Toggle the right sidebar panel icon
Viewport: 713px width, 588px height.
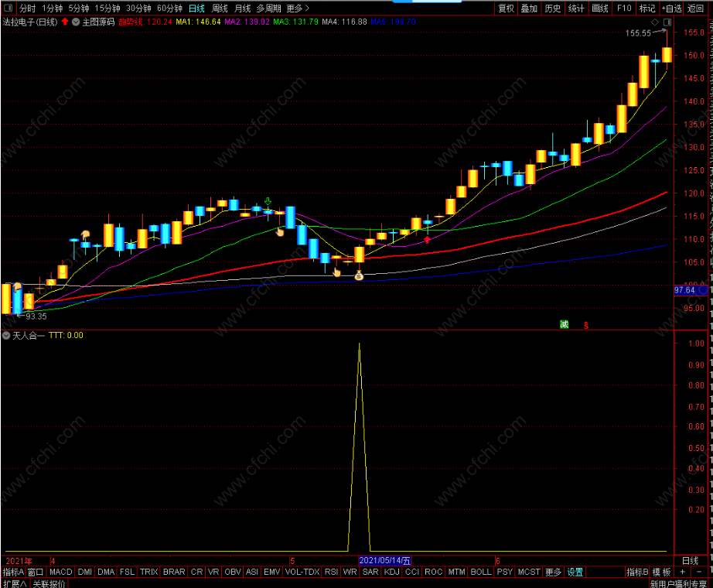(x=667, y=22)
